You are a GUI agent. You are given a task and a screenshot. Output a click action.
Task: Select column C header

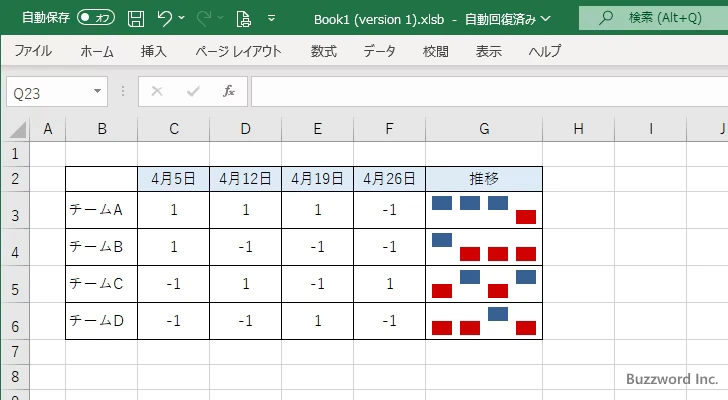point(174,129)
